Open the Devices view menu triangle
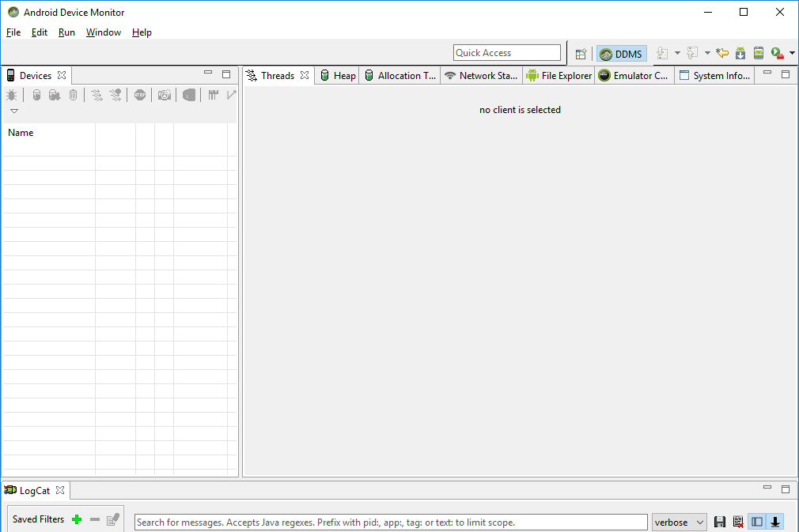 [x=14, y=111]
